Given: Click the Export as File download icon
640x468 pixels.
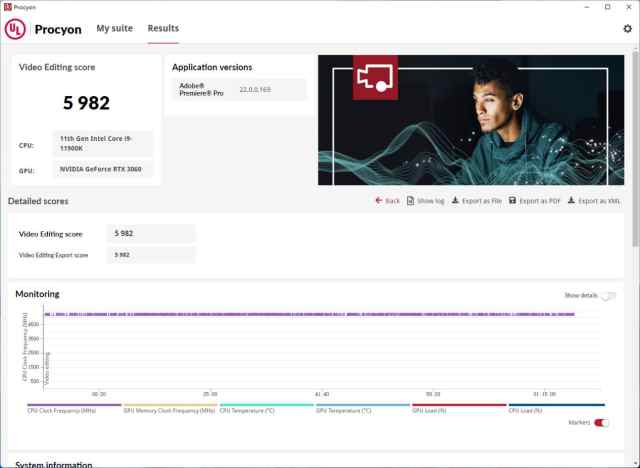Looking at the screenshot, I should tap(455, 200).
